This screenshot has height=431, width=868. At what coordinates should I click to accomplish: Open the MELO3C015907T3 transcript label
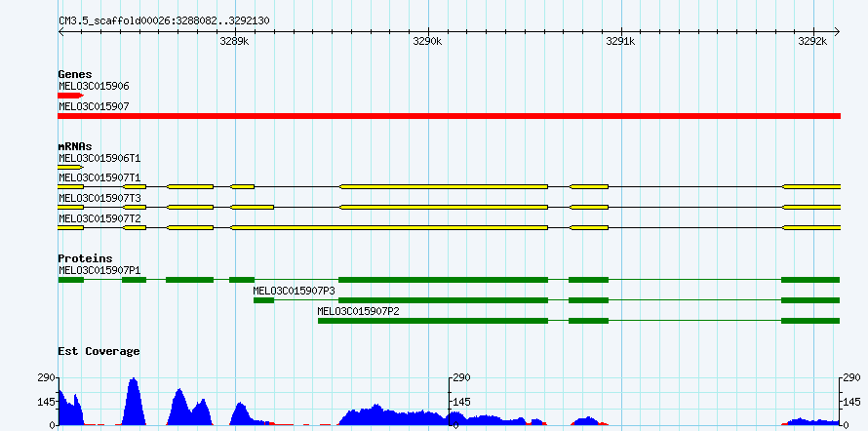tap(99, 198)
